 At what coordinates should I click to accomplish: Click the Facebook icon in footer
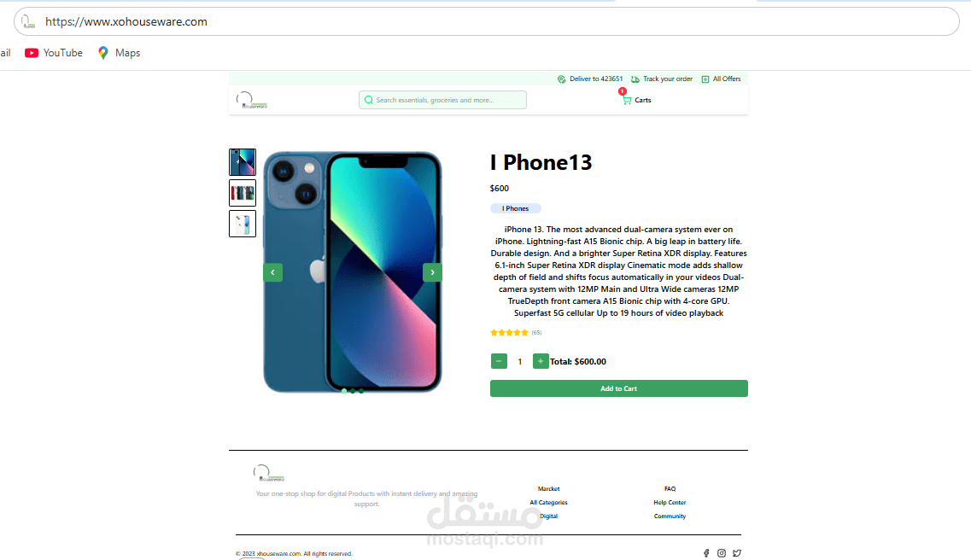pyautogui.click(x=706, y=553)
